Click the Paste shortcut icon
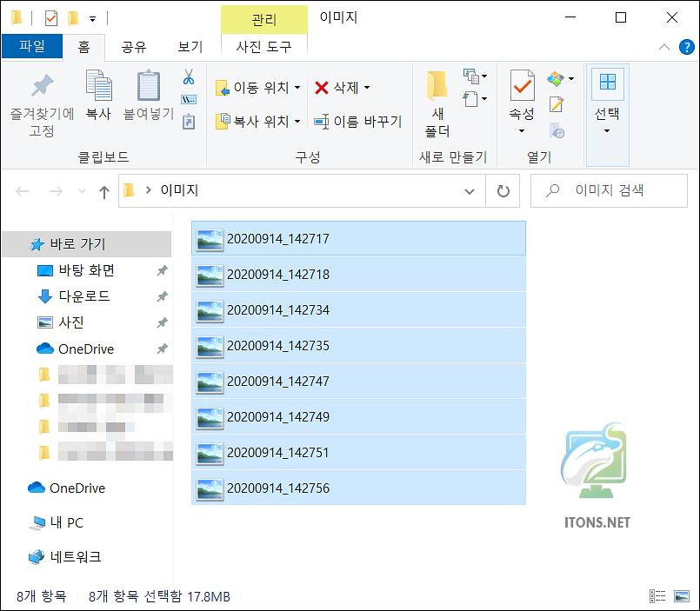 tap(189, 122)
